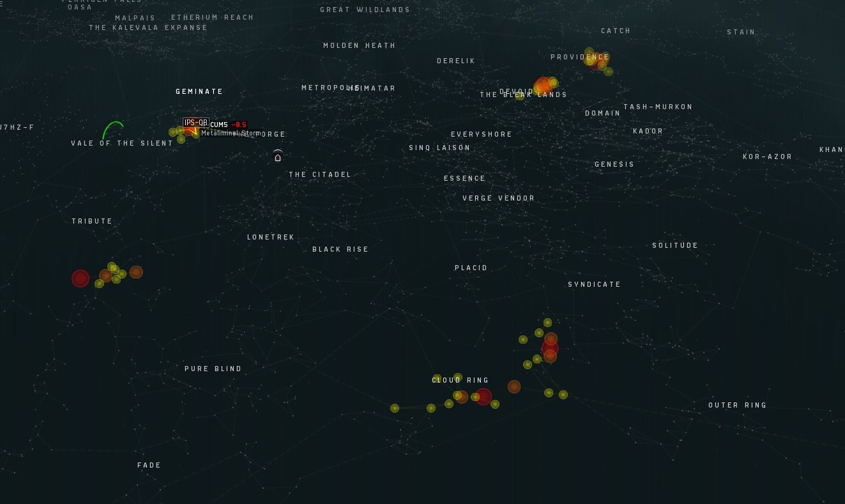The width and height of the screenshot is (845, 504).
Task: Click the bright orange marker at Devoid
Action: (x=544, y=85)
